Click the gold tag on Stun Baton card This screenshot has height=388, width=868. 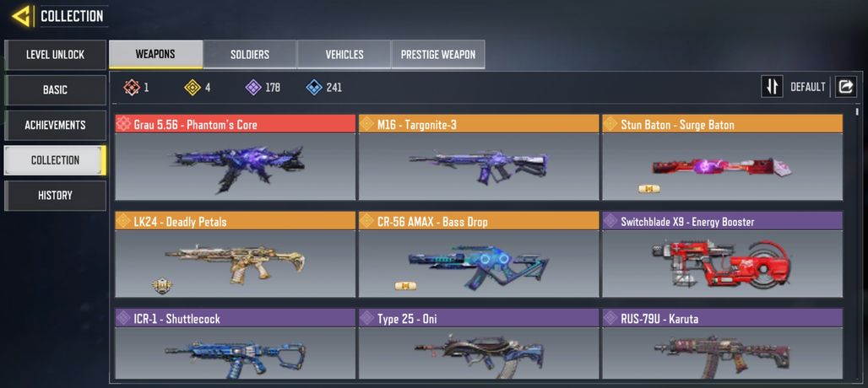pos(648,189)
